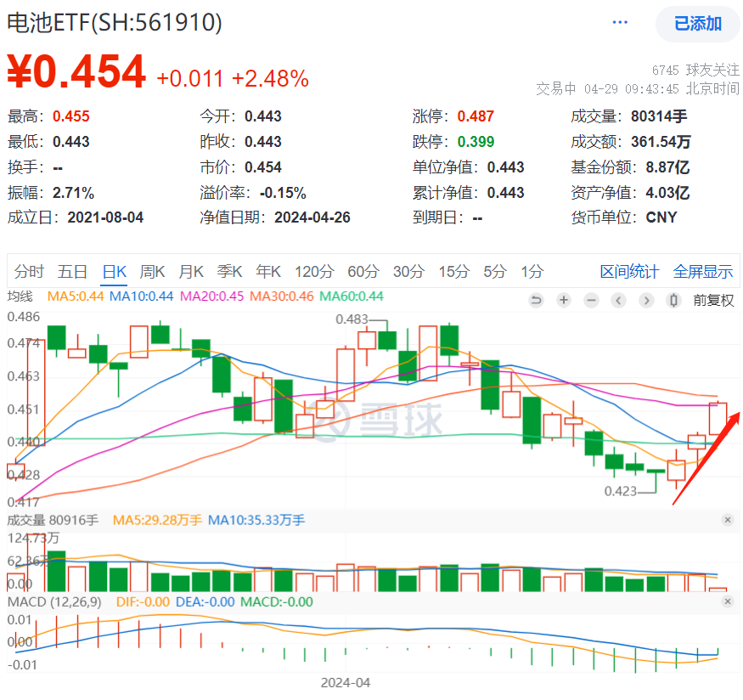
Task: Click the 电池ETF(SH:561910) title
Action: click(x=115, y=23)
